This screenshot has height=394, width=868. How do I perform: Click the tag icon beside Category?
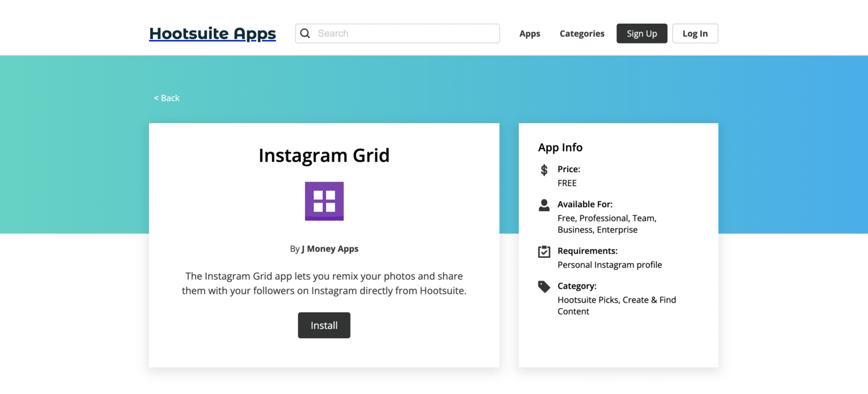(x=543, y=286)
